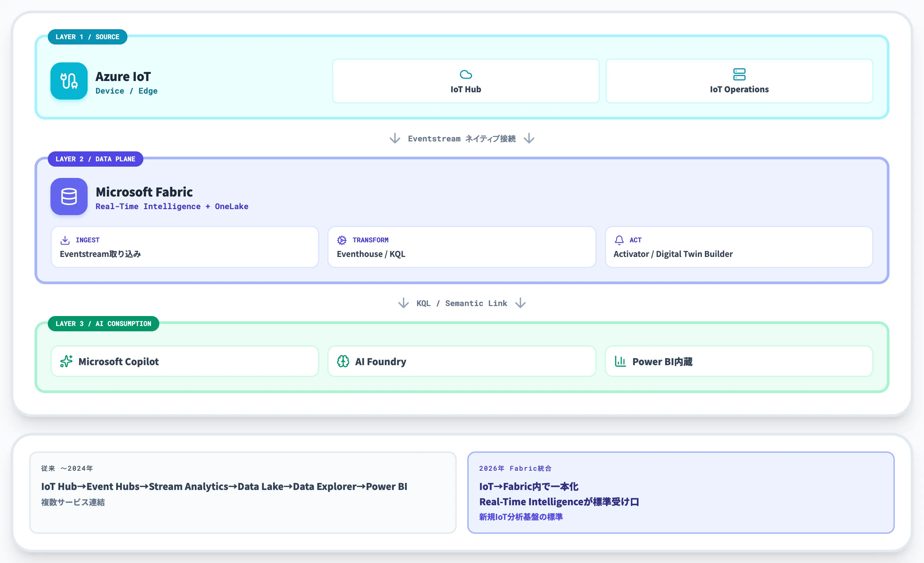Image resolution: width=924 pixels, height=563 pixels.
Task: Select the Azure IoT heading
Action: click(123, 77)
